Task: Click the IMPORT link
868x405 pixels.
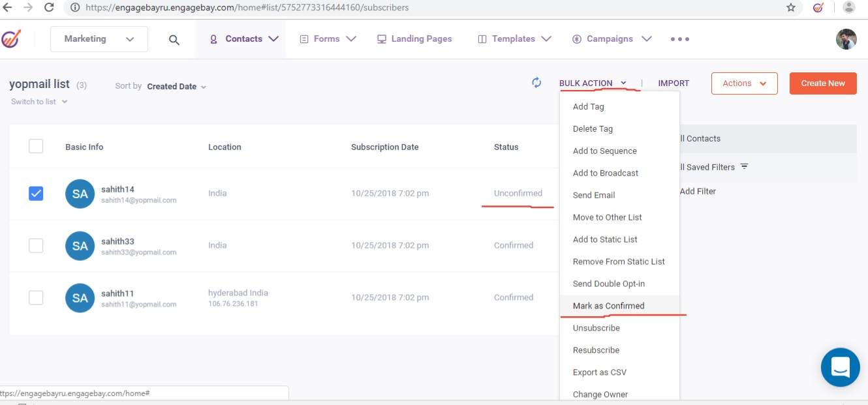Action: pyautogui.click(x=674, y=83)
